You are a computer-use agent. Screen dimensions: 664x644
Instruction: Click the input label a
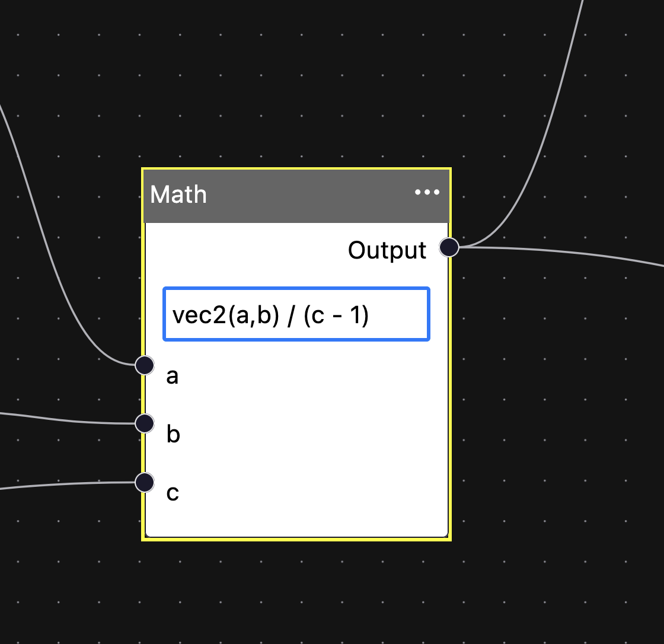coord(173,376)
